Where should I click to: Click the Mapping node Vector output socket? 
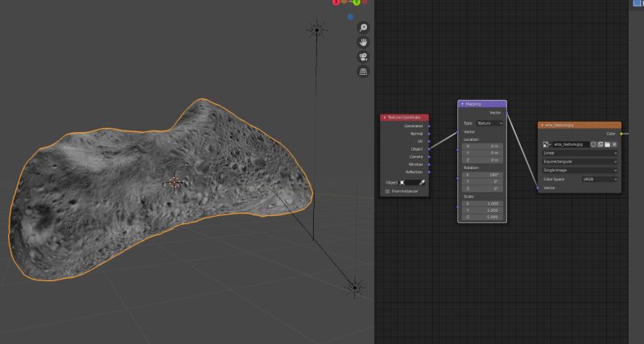[x=506, y=113]
